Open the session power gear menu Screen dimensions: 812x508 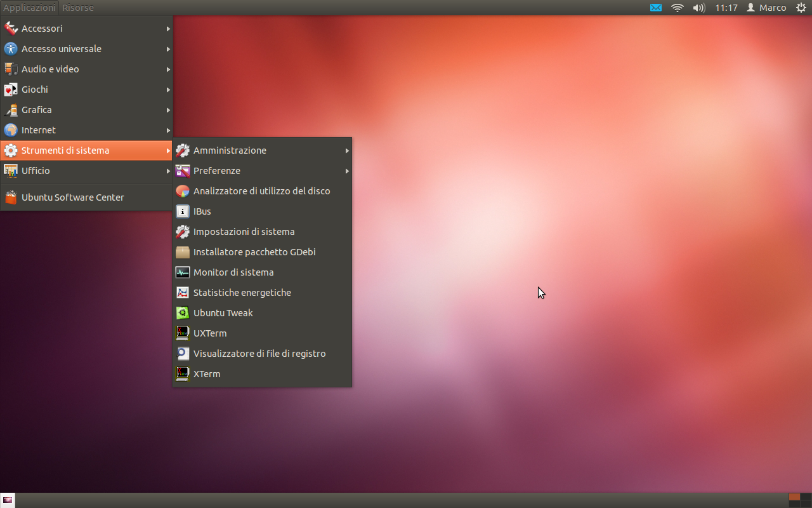(x=801, y=8)
